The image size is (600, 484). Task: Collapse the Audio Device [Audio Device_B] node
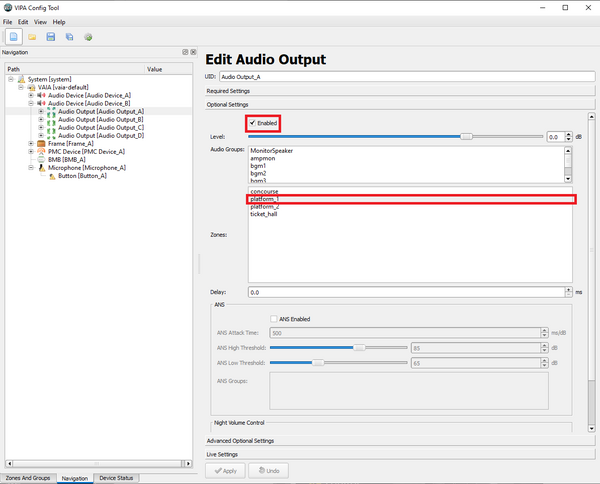click(32, 103)
